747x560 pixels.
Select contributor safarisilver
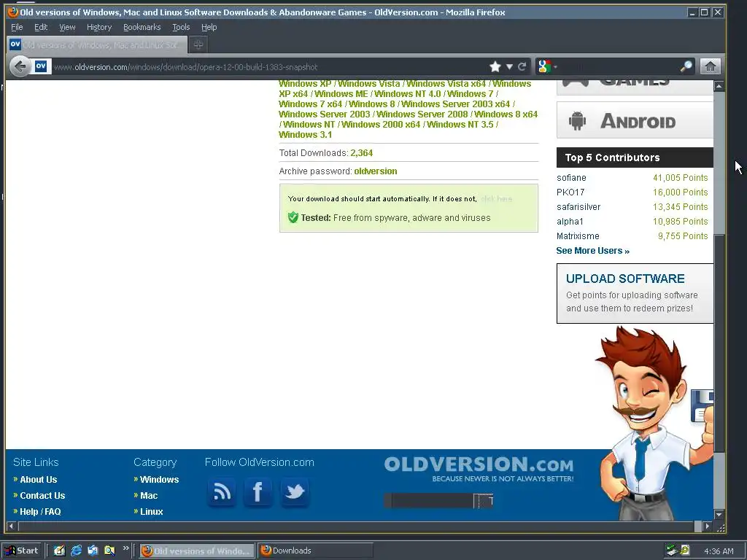(x=578, y=207)
